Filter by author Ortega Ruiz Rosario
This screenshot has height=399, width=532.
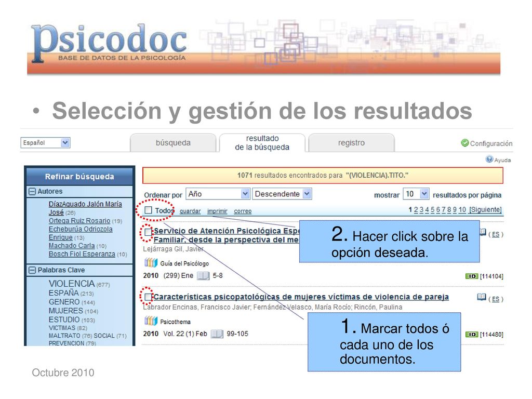coord(79,220)
